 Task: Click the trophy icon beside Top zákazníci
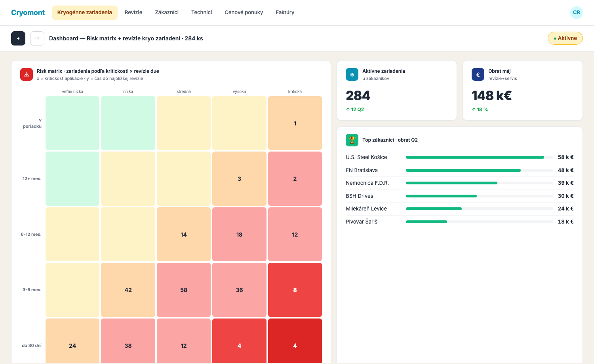pos(352,140)
